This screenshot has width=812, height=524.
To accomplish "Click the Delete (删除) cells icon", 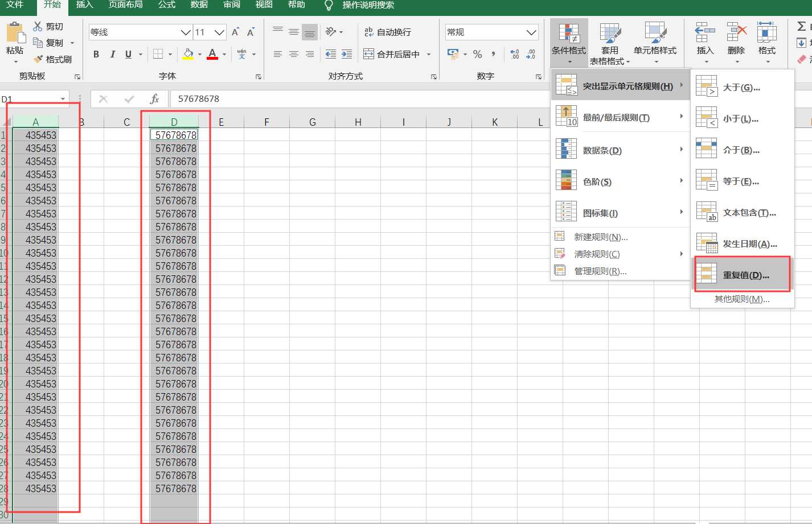I will 736,33.
